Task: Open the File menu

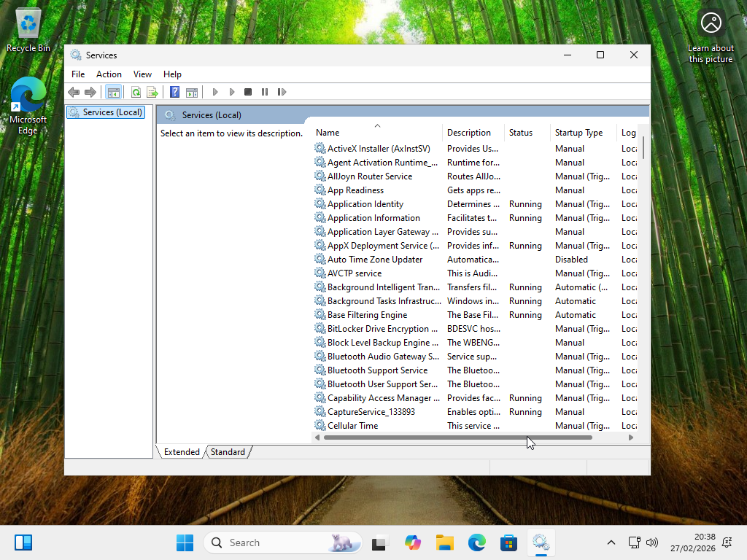Action: (x=78, y=74)
